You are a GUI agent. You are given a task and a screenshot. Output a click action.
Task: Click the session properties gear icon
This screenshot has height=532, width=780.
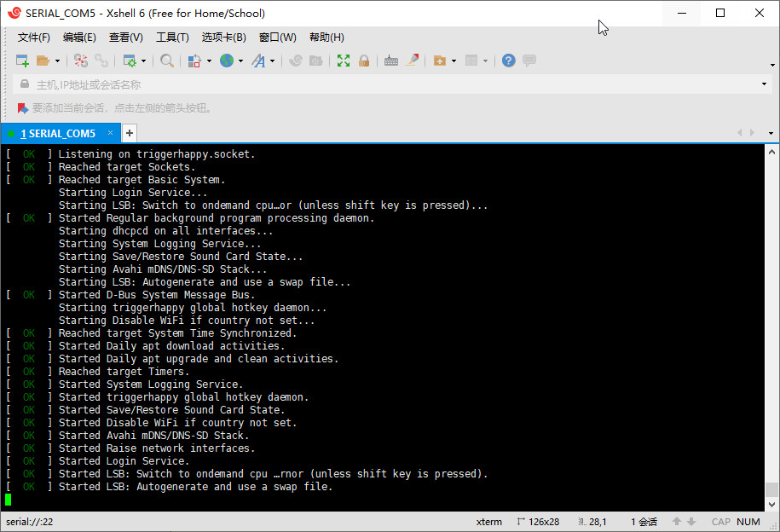(x=130, y=61)
